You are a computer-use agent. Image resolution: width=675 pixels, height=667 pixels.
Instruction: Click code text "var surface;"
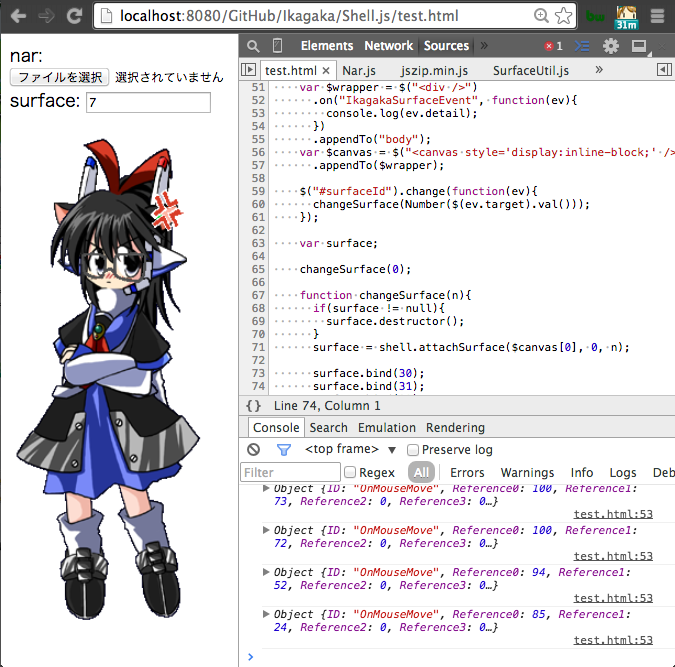click(338, 243)
